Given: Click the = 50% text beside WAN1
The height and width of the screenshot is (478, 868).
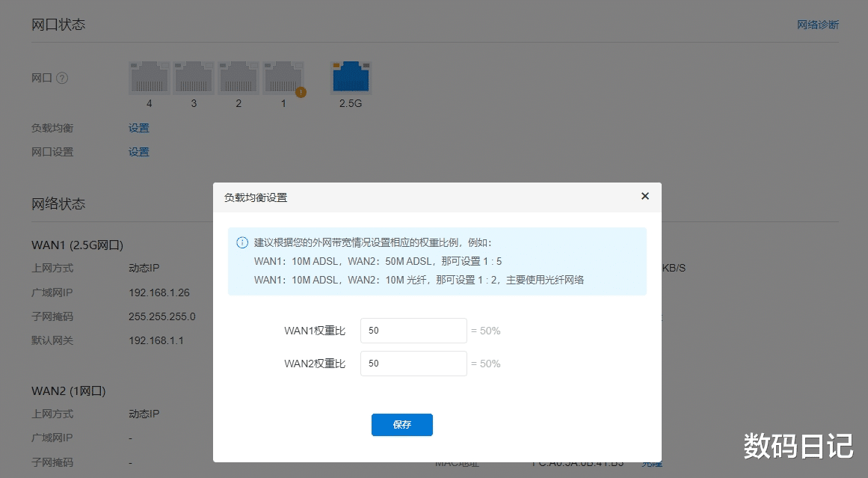Looking at the screenshot, I should 486,331.
